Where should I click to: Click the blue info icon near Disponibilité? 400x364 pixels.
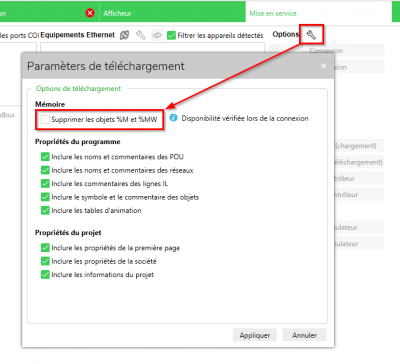173,118
